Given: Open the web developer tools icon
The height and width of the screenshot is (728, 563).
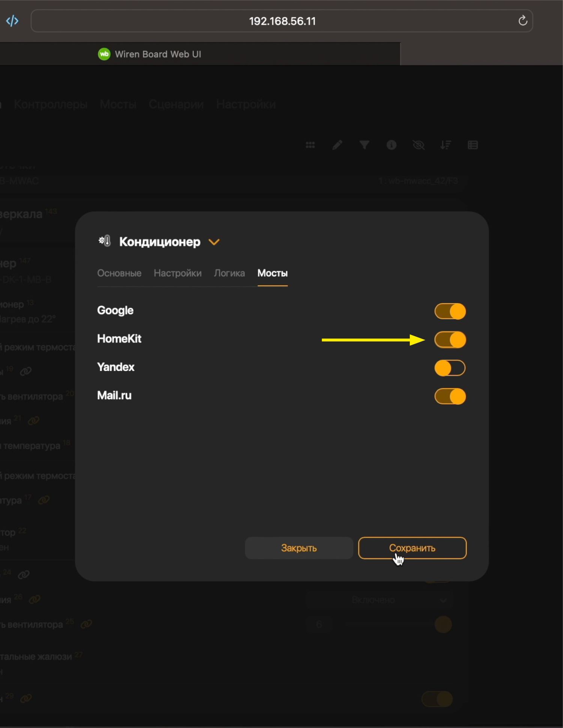Looking at the screenshot, I should pyautogui.click(x=12, y=21).
